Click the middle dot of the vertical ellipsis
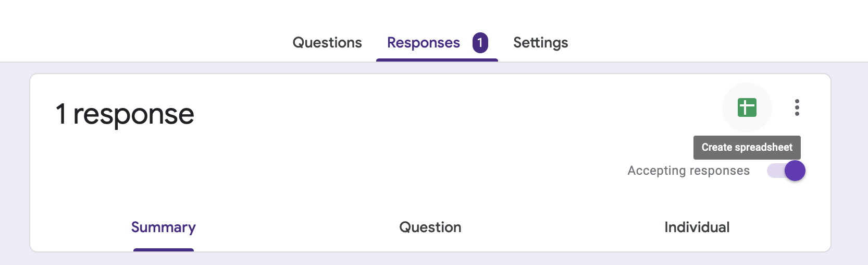868x265 pixels. coord(797,107)
